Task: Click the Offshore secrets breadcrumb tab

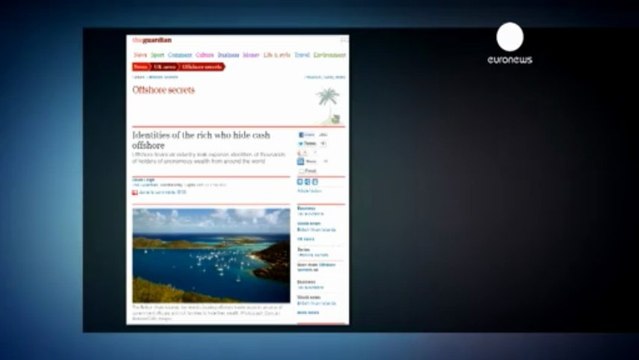Action: [x=202, y=67]
